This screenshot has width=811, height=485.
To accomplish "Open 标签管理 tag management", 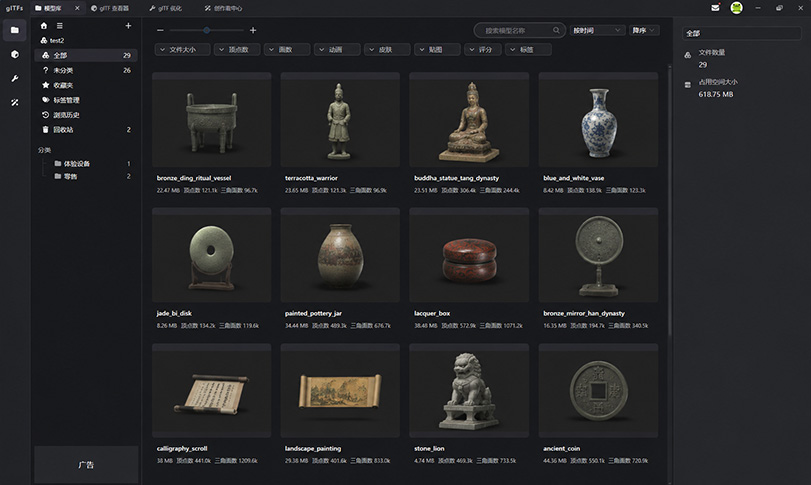I will coord(86,100).
